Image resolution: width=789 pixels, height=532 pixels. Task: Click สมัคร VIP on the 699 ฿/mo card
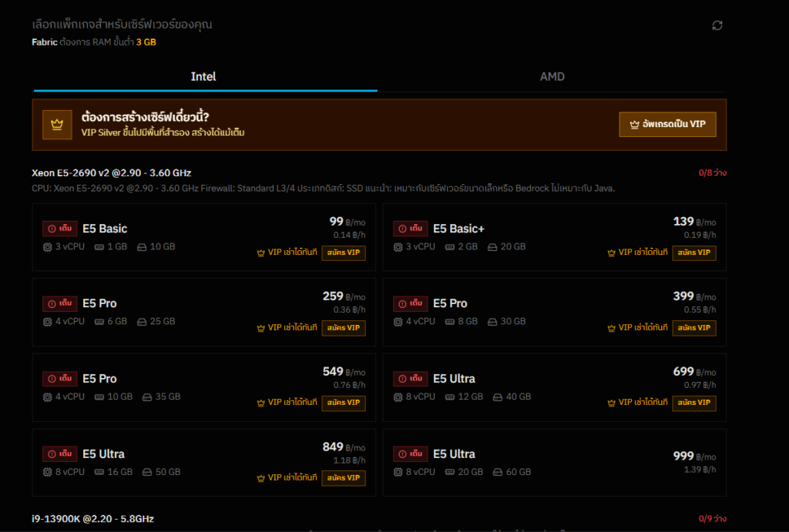pyautogui.click(x=694, y=403)
